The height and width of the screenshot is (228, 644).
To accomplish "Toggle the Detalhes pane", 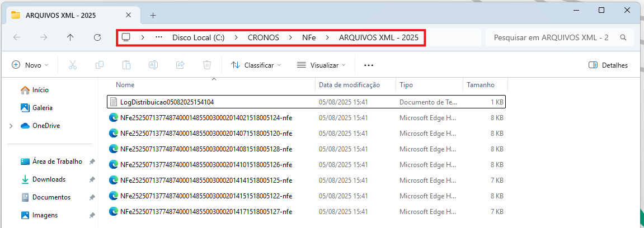I will 608,65.
